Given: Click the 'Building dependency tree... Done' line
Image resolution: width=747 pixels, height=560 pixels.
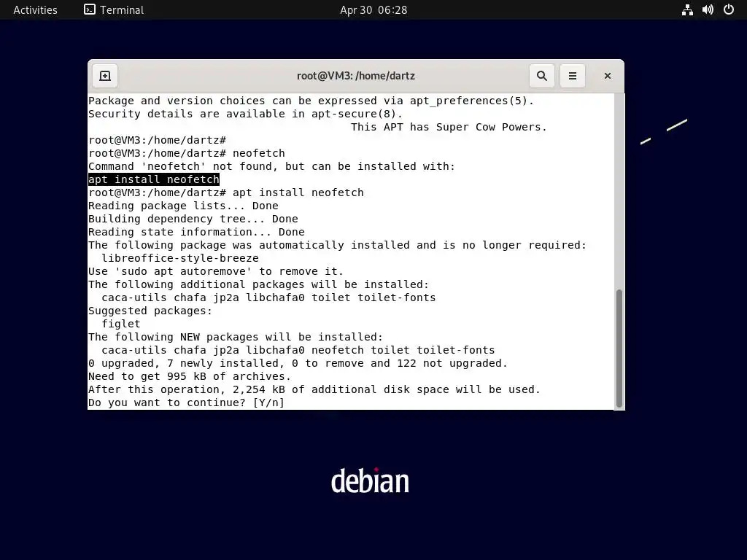Looking at the screenshot, I should coord(193,219).
